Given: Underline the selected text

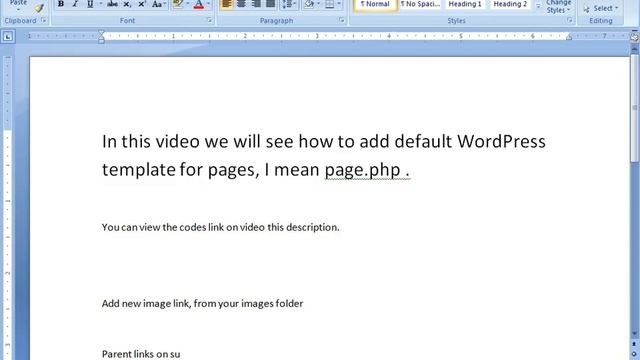Looking at the screenshot, I should 90,4.
